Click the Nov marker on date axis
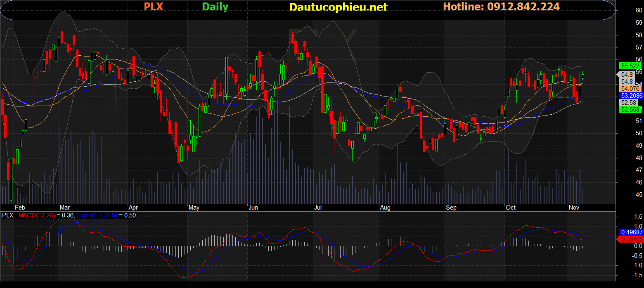Image resolution: width=644 pixels, height=288 pixels. [574, 208]
